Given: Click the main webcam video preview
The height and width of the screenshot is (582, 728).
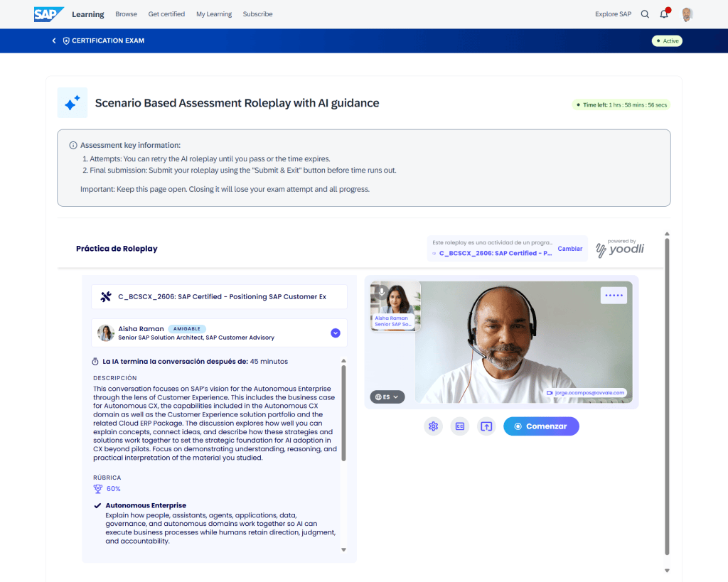Looking at the screenshot, I should tap(524, 342).
